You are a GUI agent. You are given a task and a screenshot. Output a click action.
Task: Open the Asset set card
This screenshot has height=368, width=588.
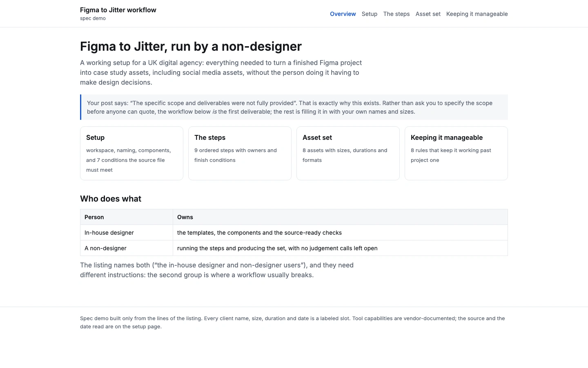pos(348,153)
